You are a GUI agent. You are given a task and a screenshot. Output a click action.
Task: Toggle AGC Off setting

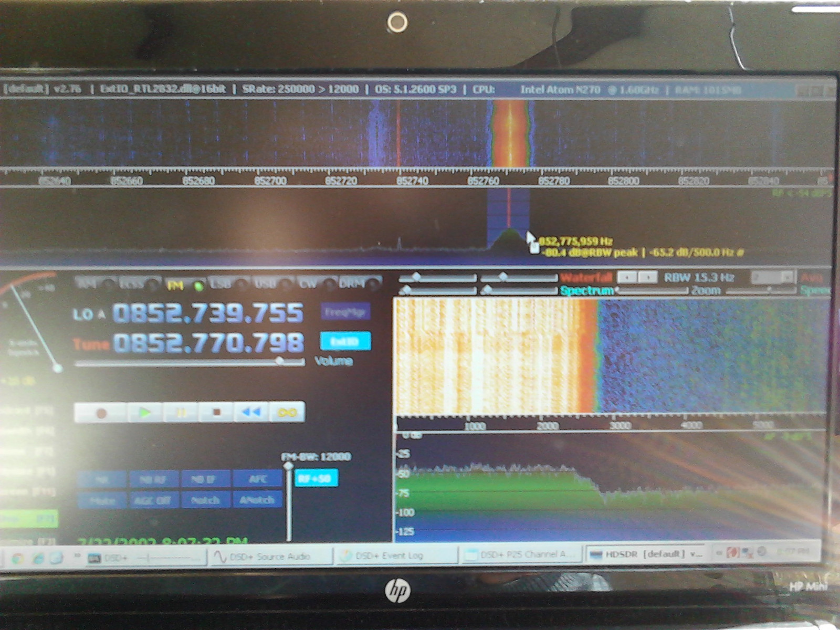coord(152,500)
